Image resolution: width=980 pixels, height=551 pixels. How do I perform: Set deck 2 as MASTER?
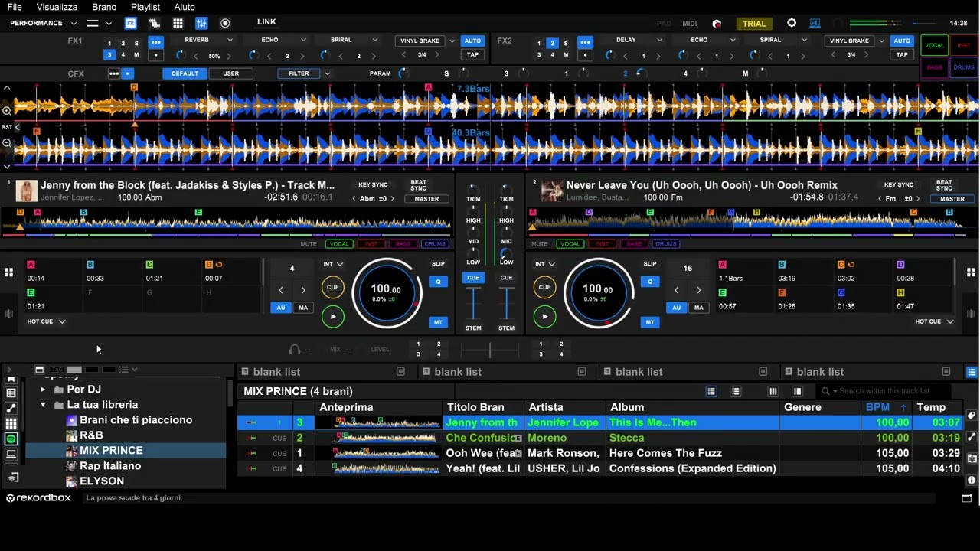pyautogui.click(x=952, y=199)
